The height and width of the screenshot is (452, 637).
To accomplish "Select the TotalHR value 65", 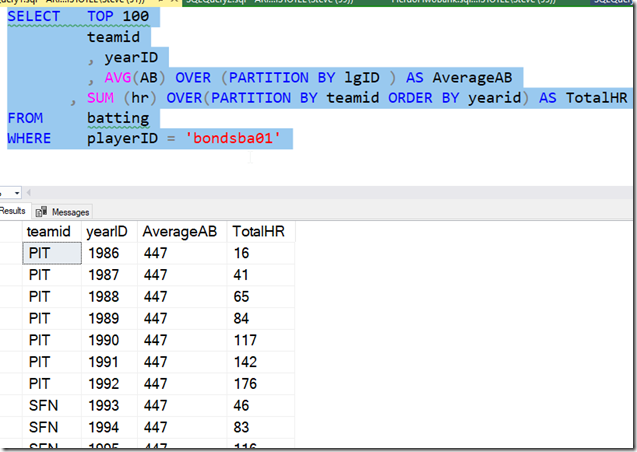I will 260,296.
